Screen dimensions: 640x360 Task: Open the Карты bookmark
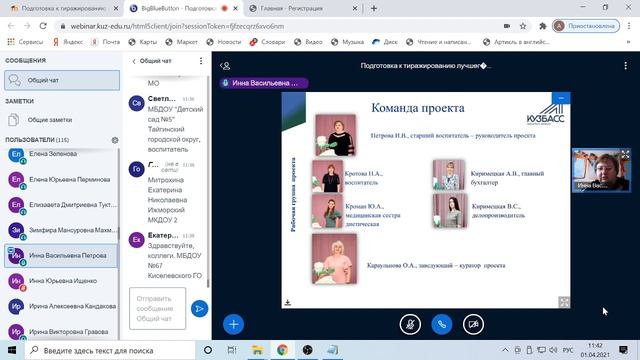coord(143,42)
